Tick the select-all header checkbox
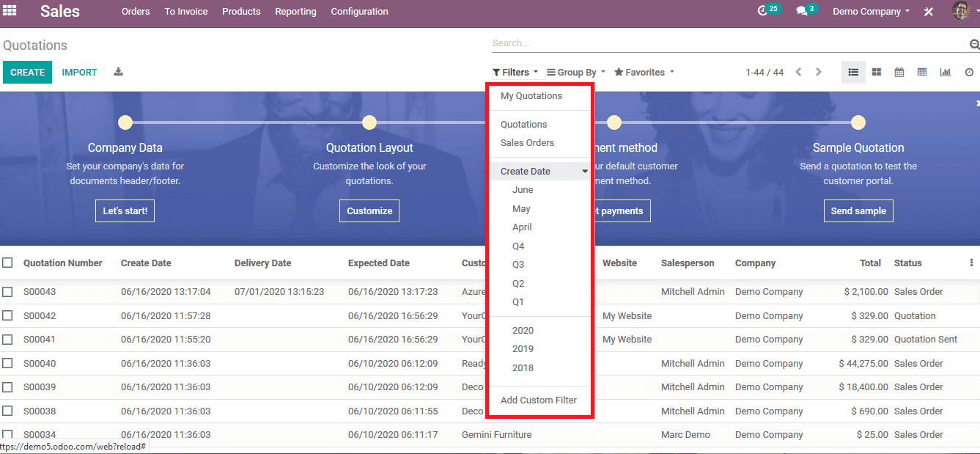 click(7, 263)
